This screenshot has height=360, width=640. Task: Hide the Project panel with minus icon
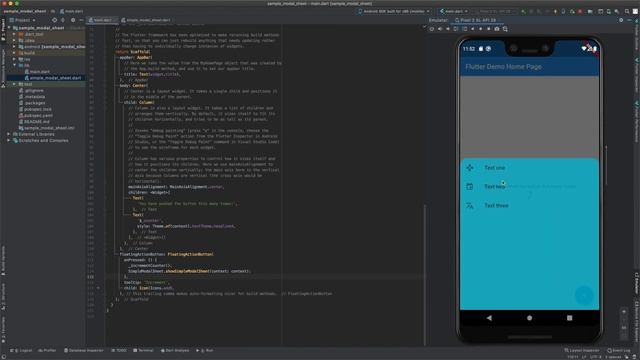click(x=81, y=20)
